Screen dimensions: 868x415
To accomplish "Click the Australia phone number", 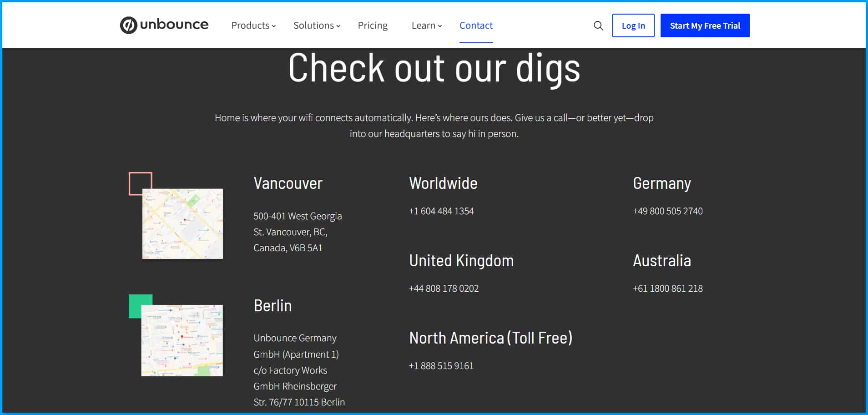I will pos(667,288).
